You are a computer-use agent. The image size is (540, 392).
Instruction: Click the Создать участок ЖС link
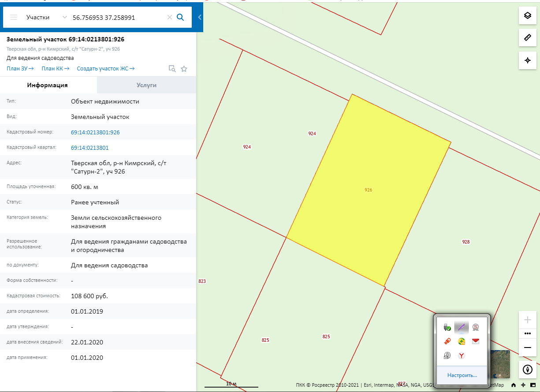click(x=106, y=68)
